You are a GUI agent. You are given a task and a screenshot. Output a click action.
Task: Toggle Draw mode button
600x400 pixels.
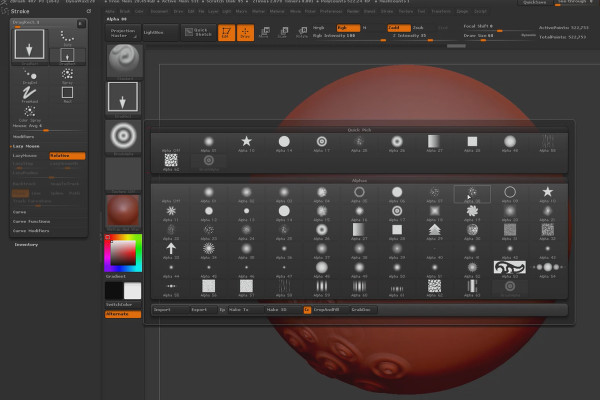pos(245,33)
